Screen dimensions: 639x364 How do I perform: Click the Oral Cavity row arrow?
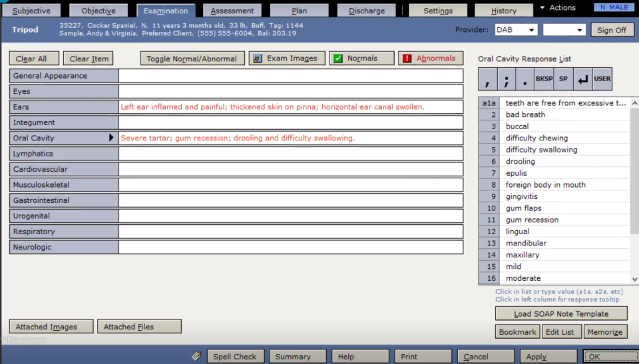tap(111, 138)
